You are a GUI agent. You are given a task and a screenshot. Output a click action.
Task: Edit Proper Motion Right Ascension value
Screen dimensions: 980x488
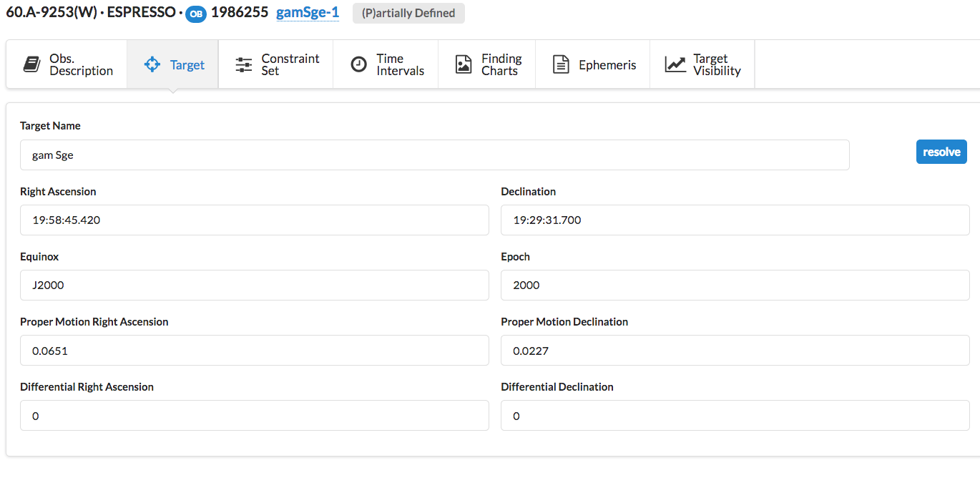(254, 351)
